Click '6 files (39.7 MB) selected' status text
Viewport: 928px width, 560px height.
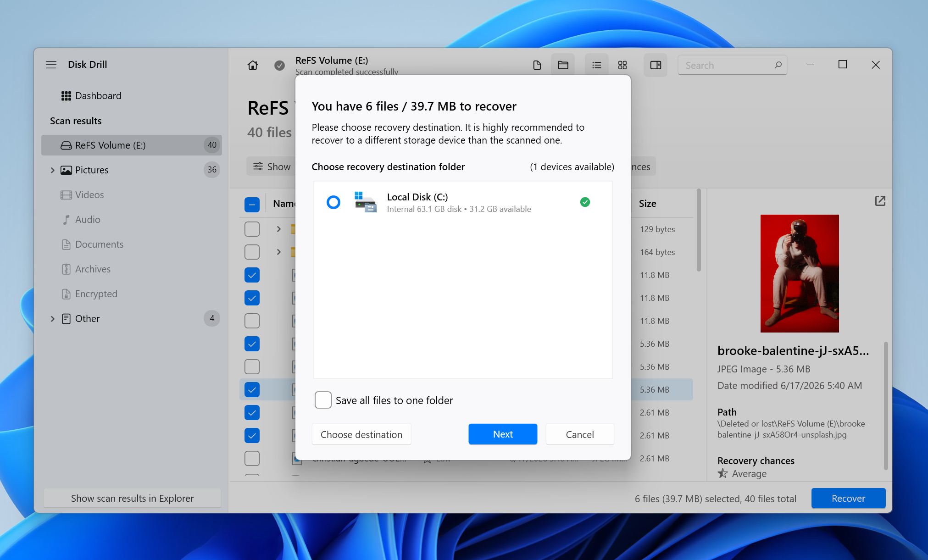tap(688, 499)
